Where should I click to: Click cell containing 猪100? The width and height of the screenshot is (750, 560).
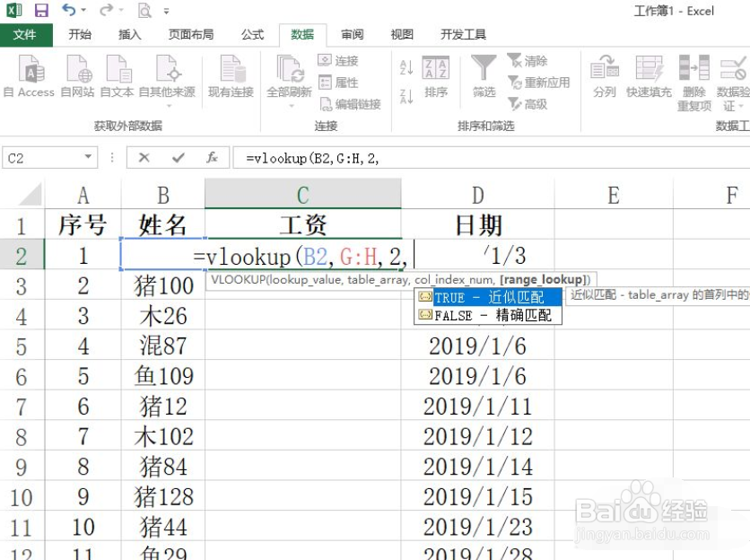(x=163, y=285)
